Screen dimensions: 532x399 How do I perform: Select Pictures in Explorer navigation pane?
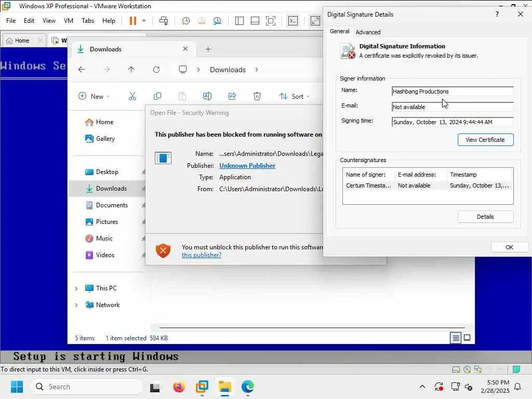tap(107, 222)
